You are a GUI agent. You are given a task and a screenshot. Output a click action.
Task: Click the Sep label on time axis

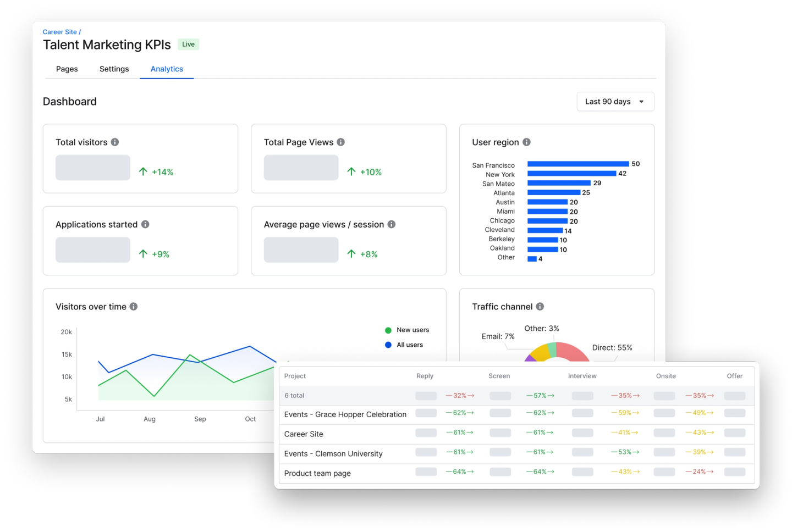200,419
